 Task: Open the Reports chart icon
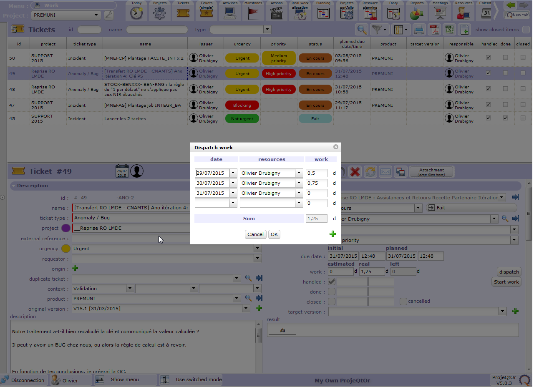(417, 13)
